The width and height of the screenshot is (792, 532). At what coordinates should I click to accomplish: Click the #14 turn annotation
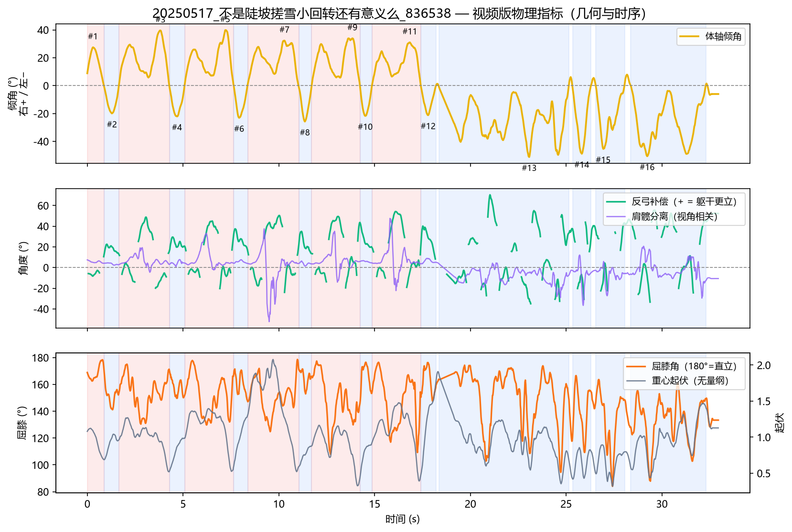point(581,165)
